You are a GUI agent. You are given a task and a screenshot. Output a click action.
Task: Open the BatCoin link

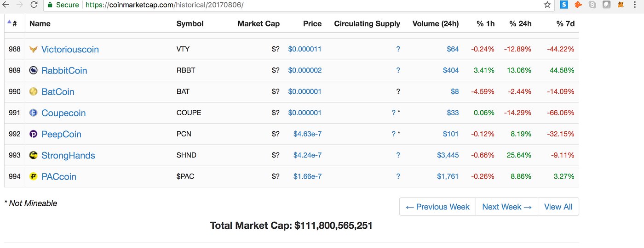tap(58, 92)
